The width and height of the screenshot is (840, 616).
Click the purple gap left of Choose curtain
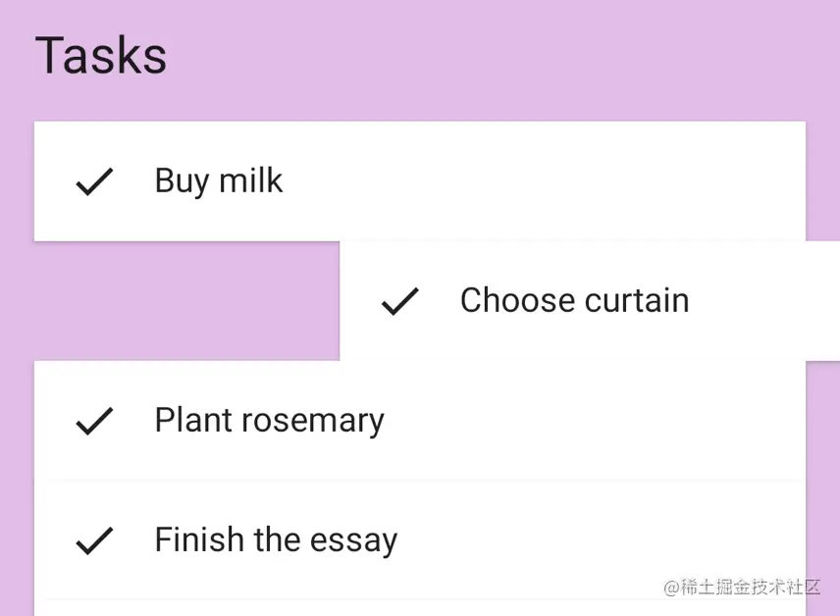click(186, 301)
